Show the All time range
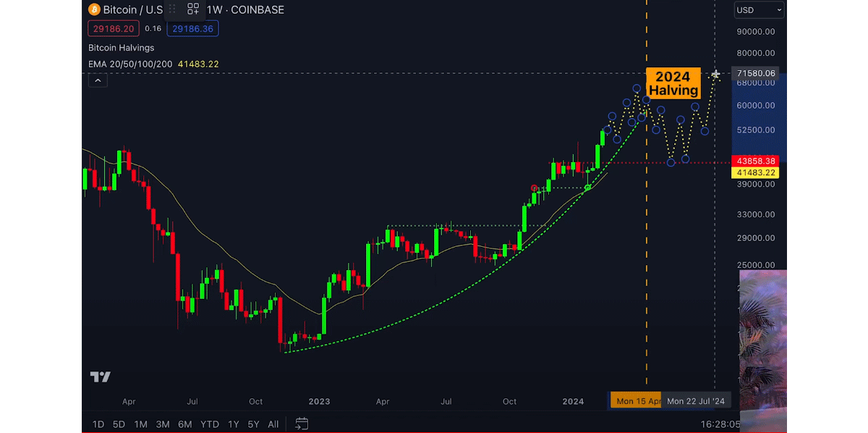Viewport: 868px width, 433px height. click(273, 424)
